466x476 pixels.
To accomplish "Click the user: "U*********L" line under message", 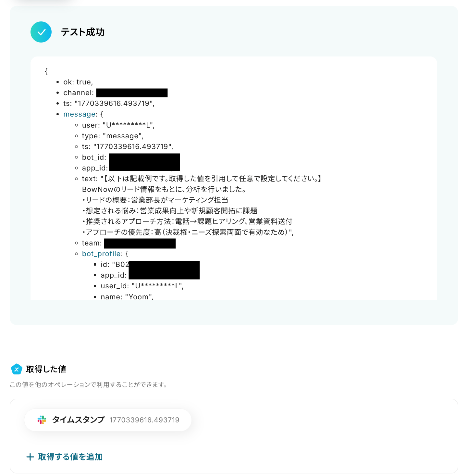I will click(x=118, y=125).
